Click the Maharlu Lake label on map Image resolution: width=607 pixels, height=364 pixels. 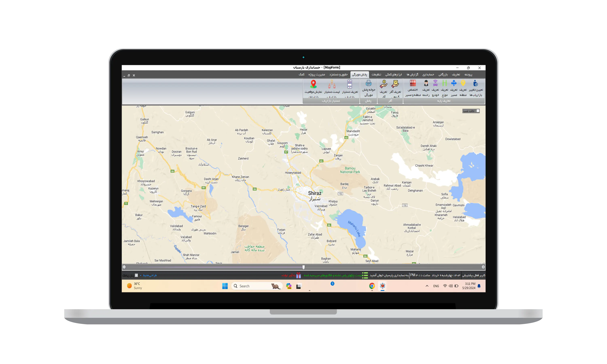coord(354,229)
